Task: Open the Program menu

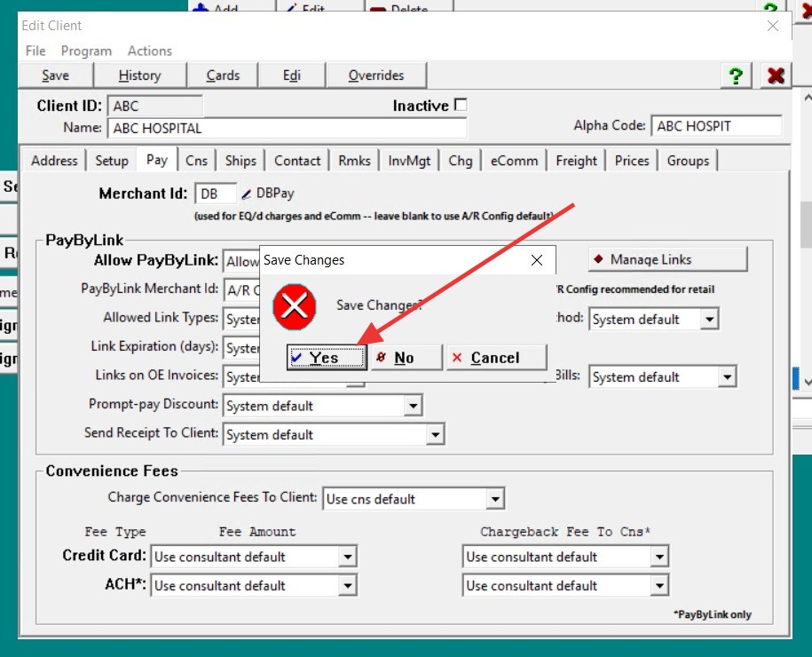Action: 86,51
